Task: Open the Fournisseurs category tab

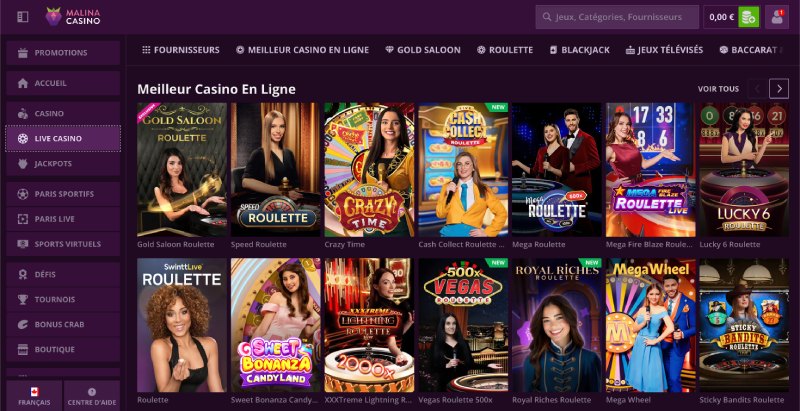Action: pyautogui.click(x=181, y=50)
